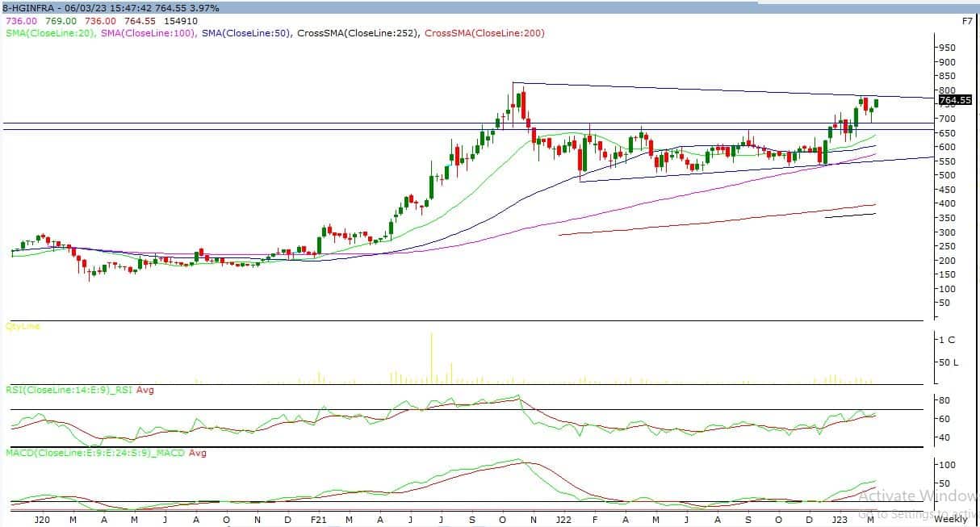
Task: Click the Avg label beside RSI legend
Action: coord(146,390)
